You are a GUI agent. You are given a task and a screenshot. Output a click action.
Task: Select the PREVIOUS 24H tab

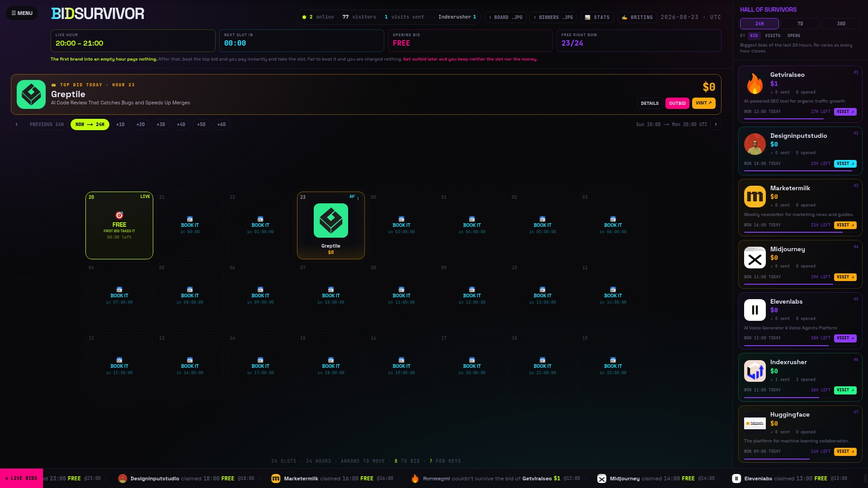click(x=47, y=124)
